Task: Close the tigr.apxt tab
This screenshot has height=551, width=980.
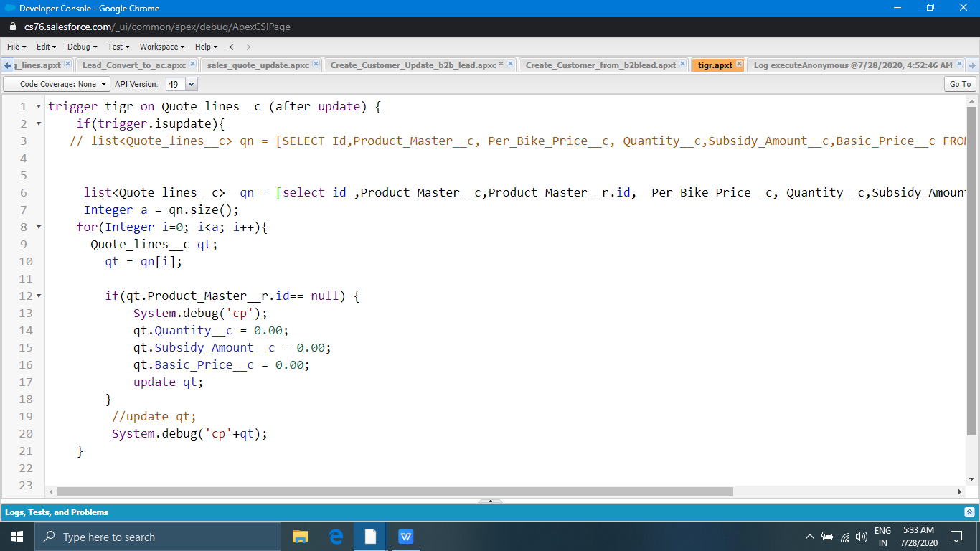Action: (x=739, y=65)
